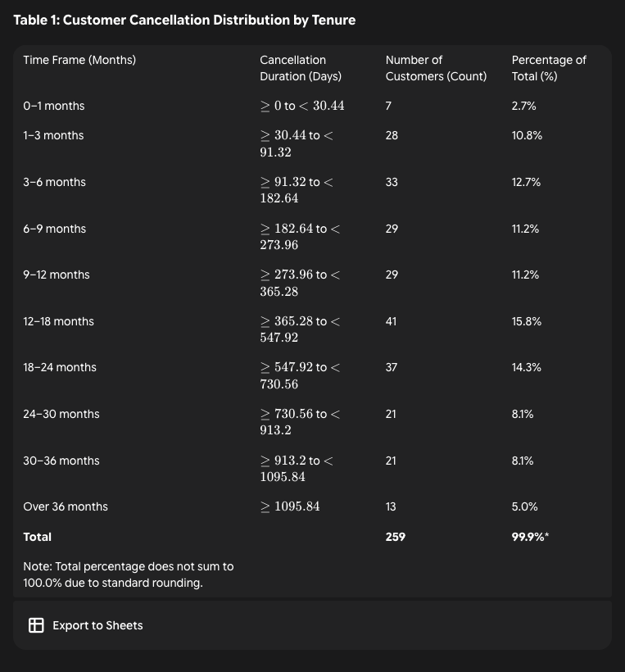The image size is (625, 672).
Task: Click the rounding note below the table
Action: tap(129, 574)
